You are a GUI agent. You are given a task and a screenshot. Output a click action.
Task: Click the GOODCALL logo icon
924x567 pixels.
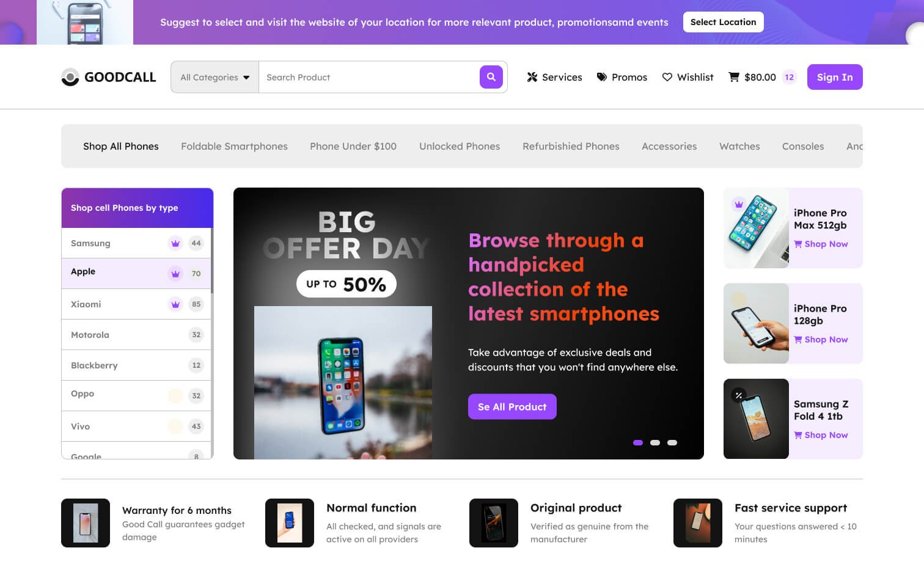coord(70,77)
